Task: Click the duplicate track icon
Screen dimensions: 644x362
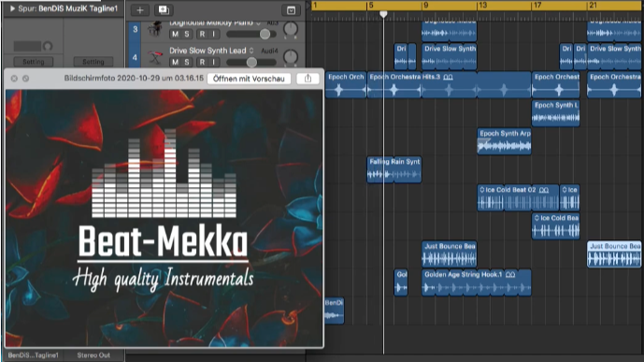Action: (164, 10)
